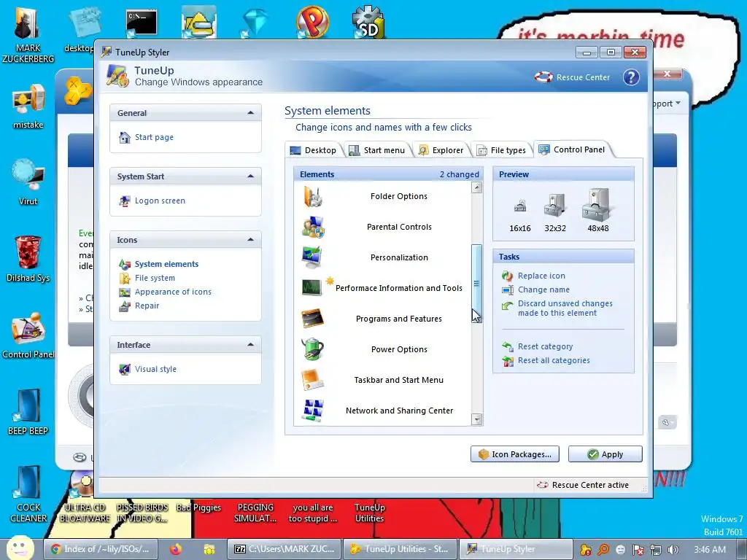The image size is (747, 560).
Task: Open the command prompt desktop shortcut
Action: click(142, 23)
